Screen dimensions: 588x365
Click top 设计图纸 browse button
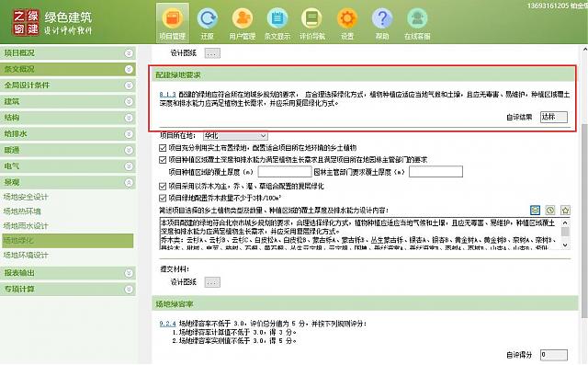coord(212,53)
